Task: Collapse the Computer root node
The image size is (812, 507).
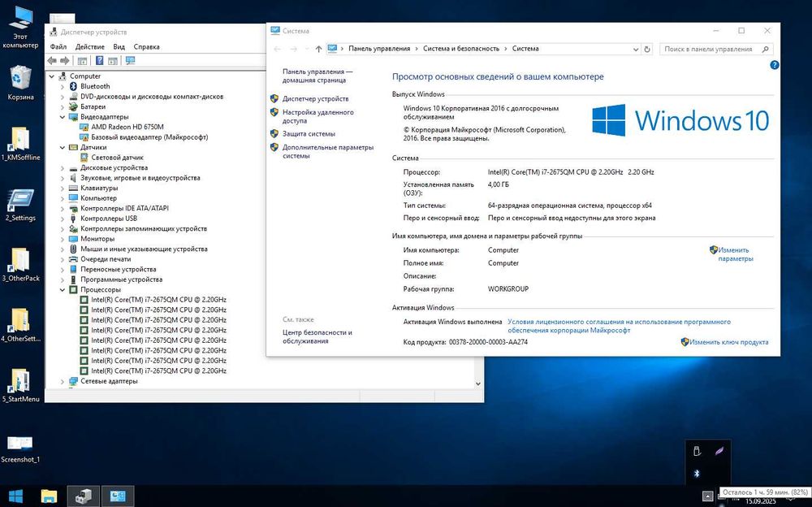Action: tap(52, 76)
